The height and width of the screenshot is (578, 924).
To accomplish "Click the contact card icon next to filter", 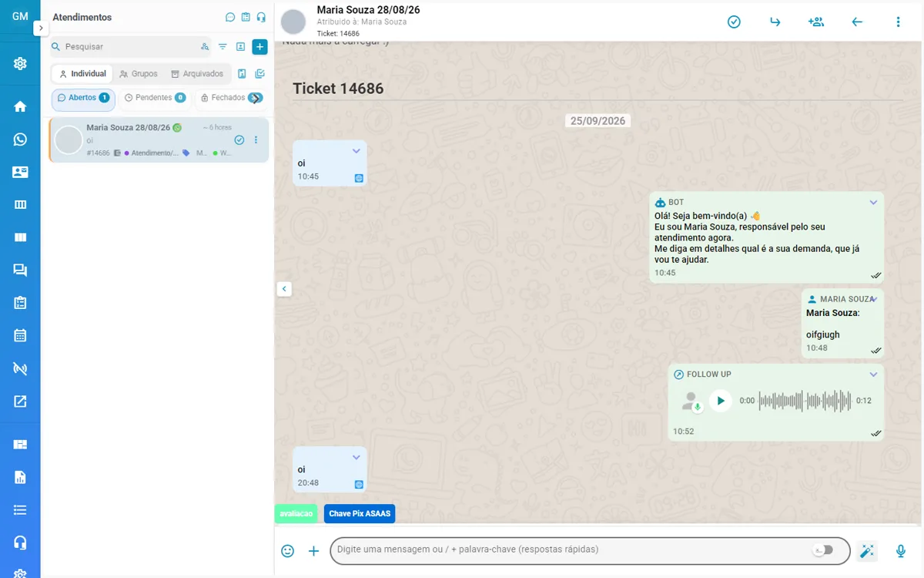I will tap(240, 47).
